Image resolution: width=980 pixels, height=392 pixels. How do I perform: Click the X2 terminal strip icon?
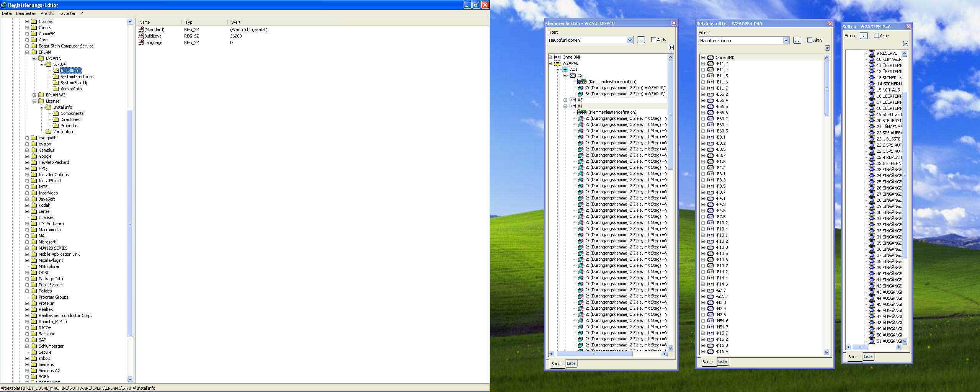(573, 75)
